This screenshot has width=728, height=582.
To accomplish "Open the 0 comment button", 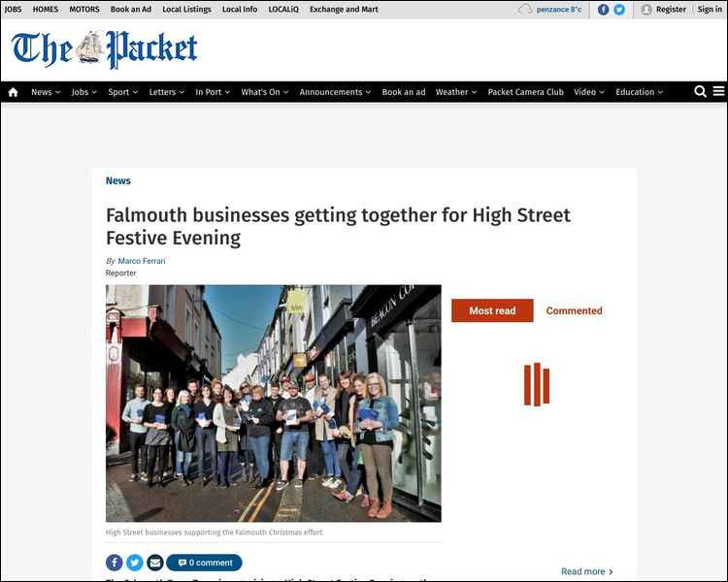I will [x=204, y=563].
